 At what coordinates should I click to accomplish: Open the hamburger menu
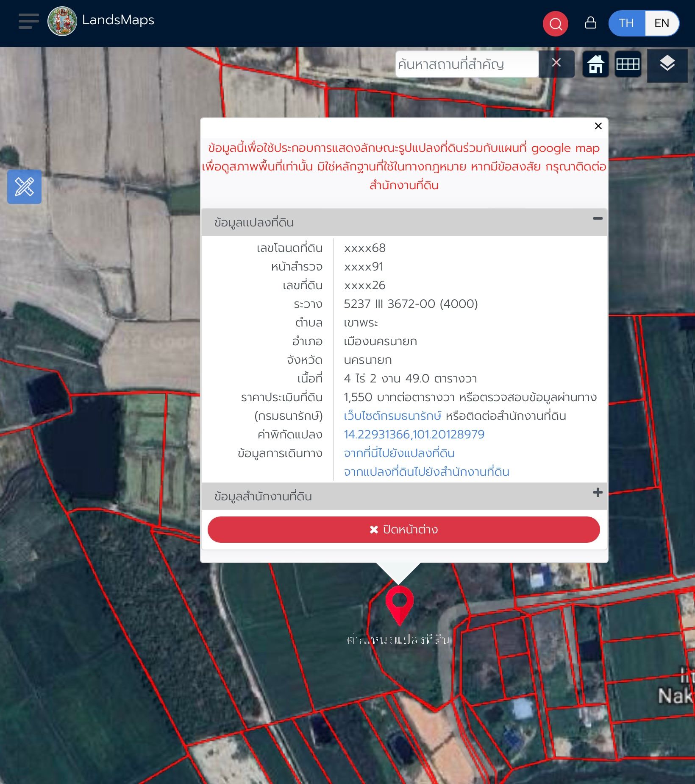28,21
